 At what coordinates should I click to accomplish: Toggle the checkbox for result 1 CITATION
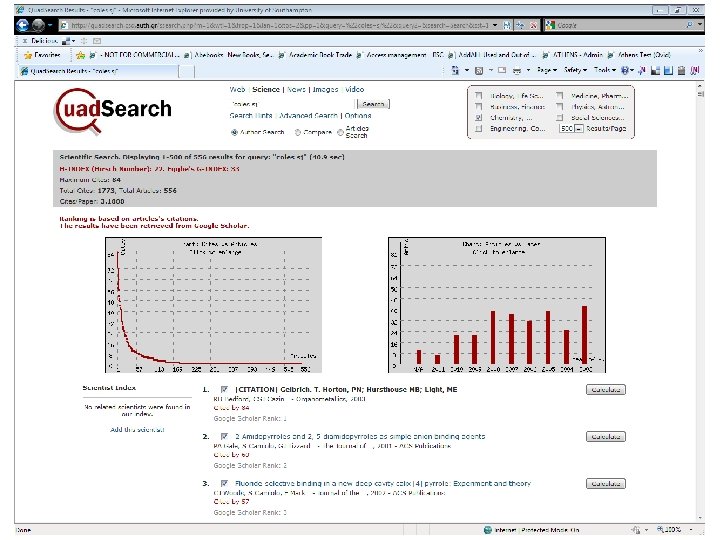[x=224, y=389]
